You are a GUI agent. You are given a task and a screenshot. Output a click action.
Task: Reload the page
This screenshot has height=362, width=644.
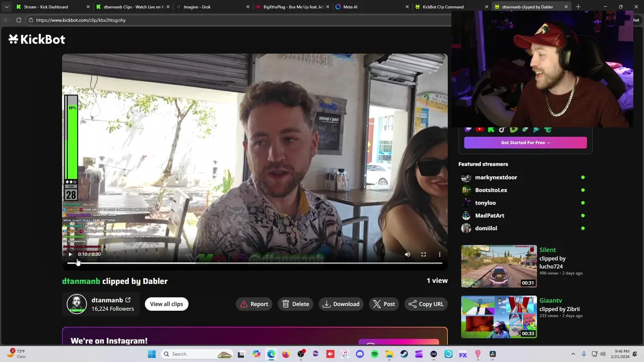[x=19, y=20]
